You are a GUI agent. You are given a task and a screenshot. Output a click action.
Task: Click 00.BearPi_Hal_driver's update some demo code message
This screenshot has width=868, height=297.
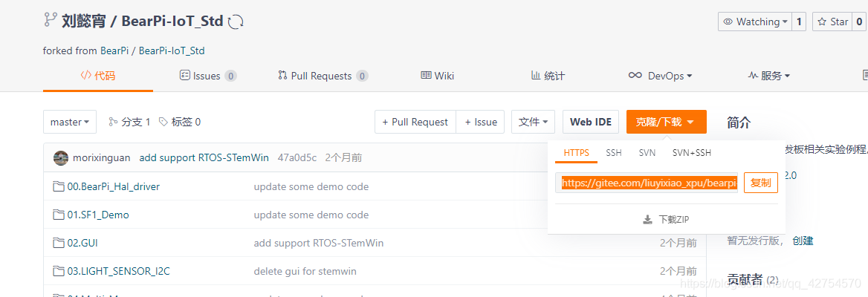click(x=311, y=186)
